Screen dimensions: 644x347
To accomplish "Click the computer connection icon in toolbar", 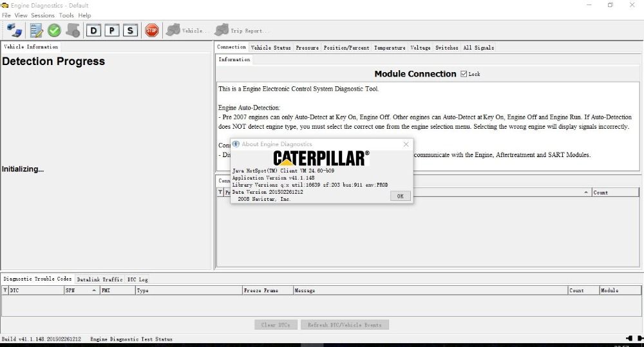I will [15, 30].
